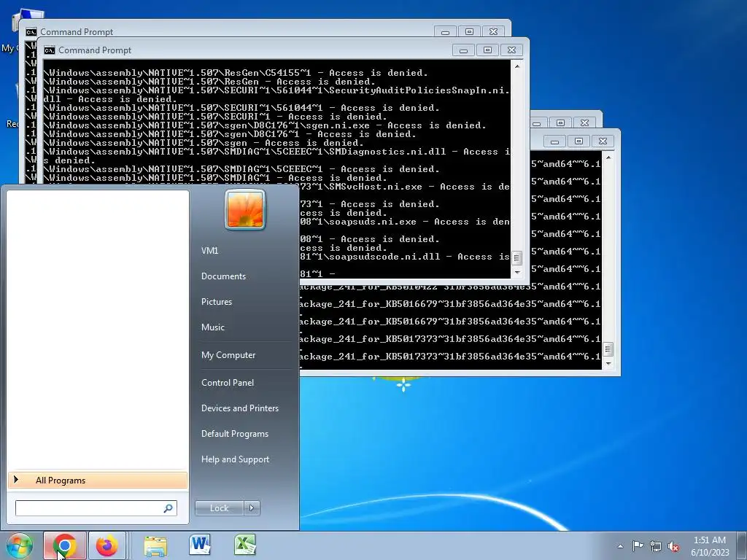Minimize the KB package Command Prompt window
The width and height of the screenshot is (747, 560).
click(554, 141)
